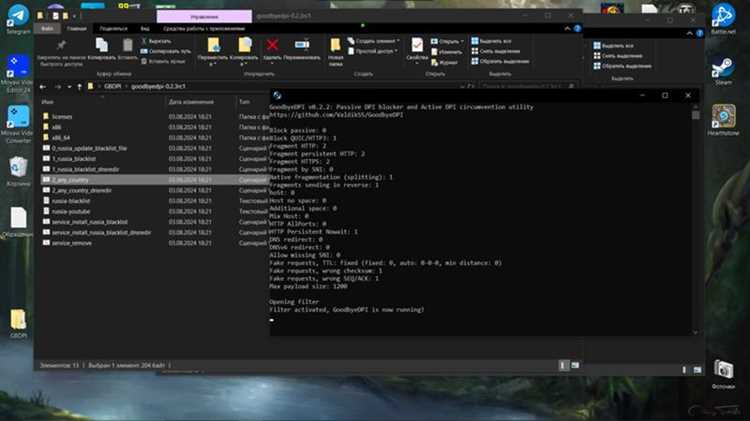Screen dimensions: 750x421
Task: Sort by Дата изменения column header
Action: pyautogui.click(x=191, y=102)
